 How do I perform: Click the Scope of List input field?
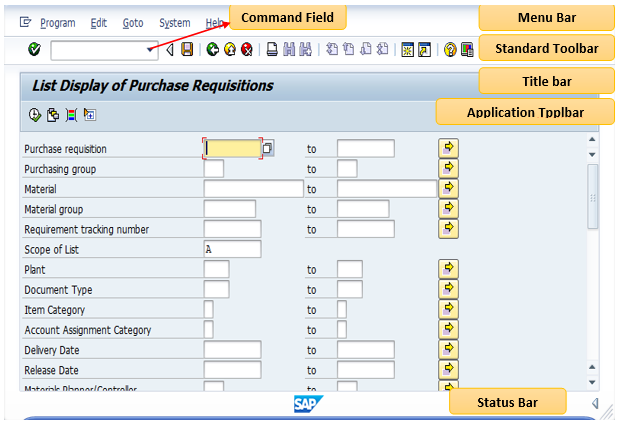point(232,249)
